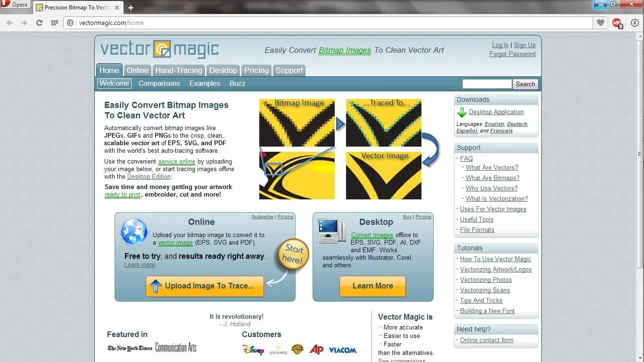Screen dimensions: 644x362
Task: Click The New York Times logo
Action: tap(130, 348)
